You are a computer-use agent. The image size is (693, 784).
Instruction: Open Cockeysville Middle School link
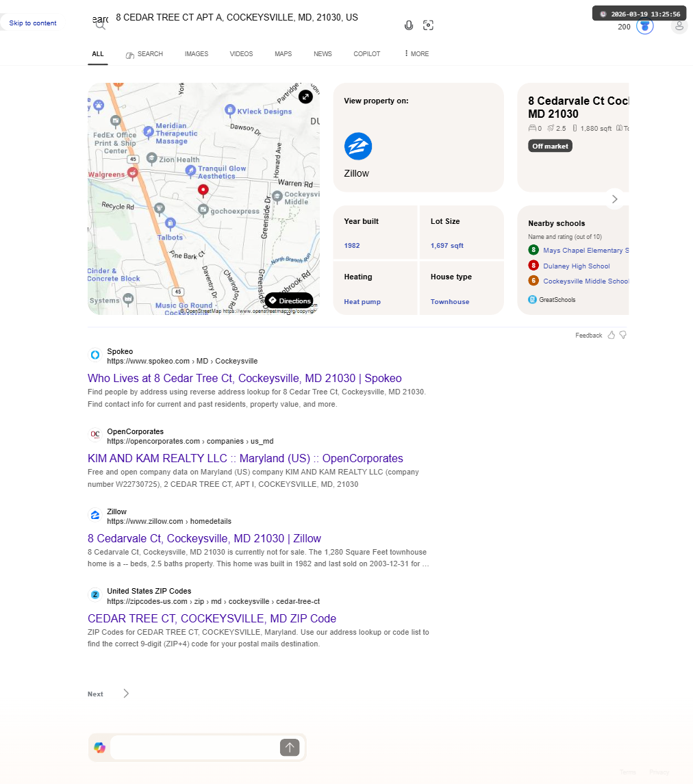click(586, 281)
